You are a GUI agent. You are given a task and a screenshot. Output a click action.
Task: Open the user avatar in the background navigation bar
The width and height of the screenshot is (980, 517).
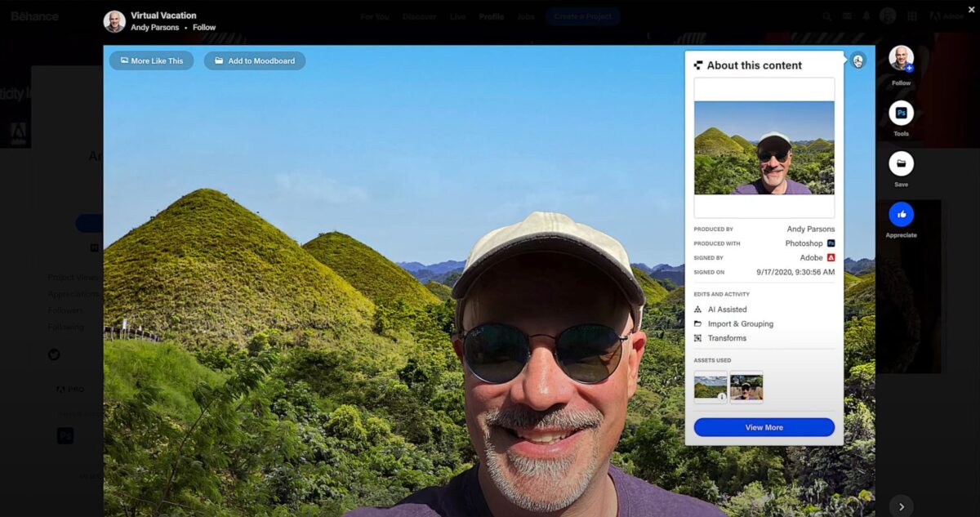(x=889, y=16)
